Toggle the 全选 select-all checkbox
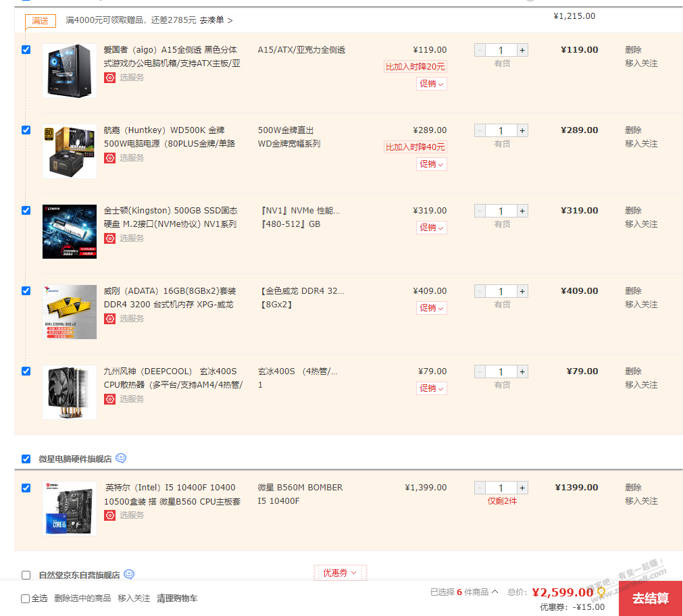This screenshot has width=683, height=616. pos(26,598)
